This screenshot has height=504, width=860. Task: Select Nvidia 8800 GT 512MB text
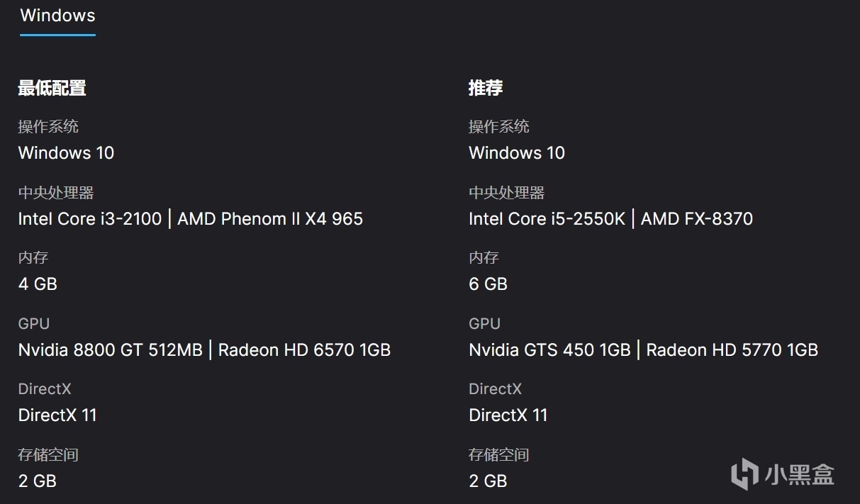[110, 349]
